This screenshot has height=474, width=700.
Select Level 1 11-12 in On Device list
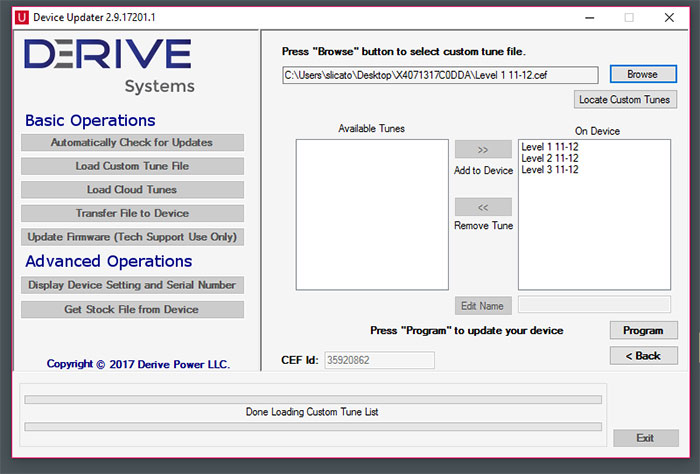pos(550,148)
